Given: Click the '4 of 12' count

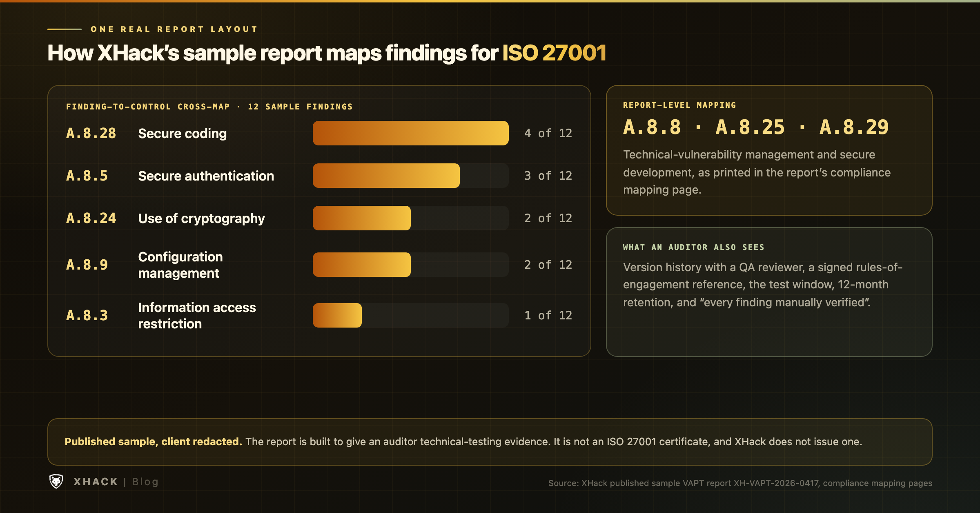Looking at the screenshot, I should click(548, 133).
